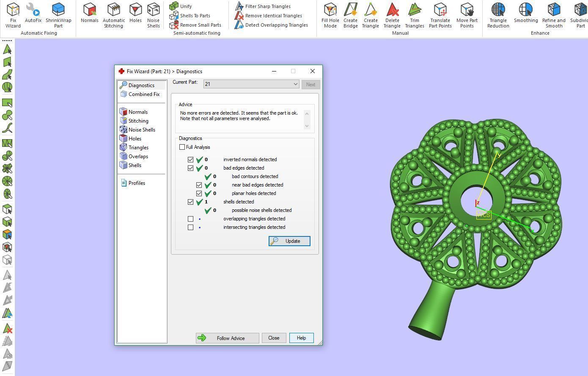The width and height of the screenshot is (588, 376).
Task: Toggle near bad edges detected checkbox
Action: (x=199, y=185)
